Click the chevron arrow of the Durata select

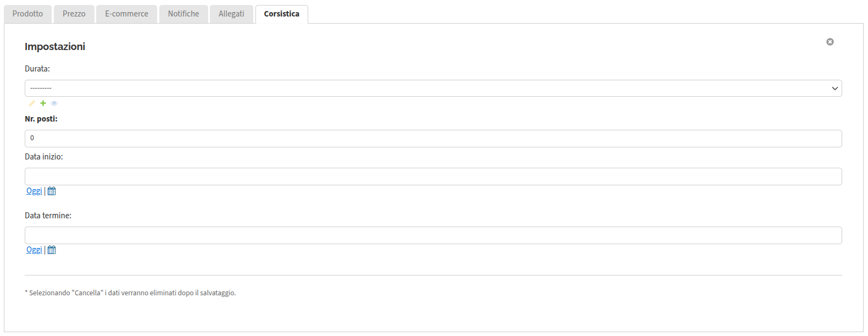coord(835,89)
